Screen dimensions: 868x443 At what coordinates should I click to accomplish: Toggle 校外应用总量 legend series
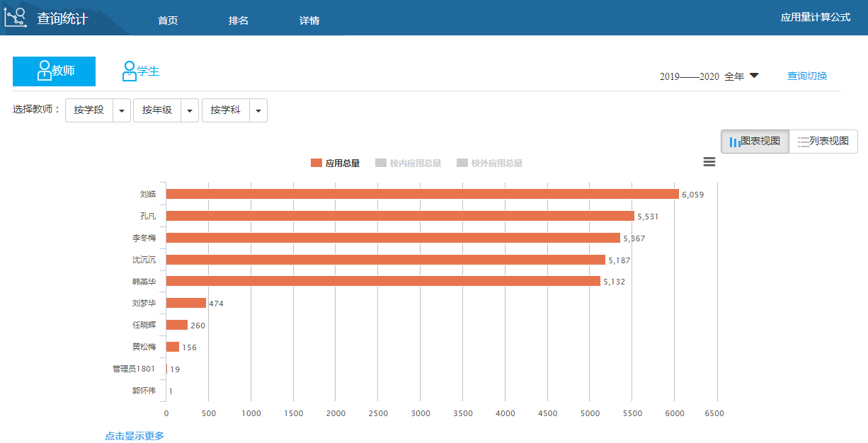point(489,163)
